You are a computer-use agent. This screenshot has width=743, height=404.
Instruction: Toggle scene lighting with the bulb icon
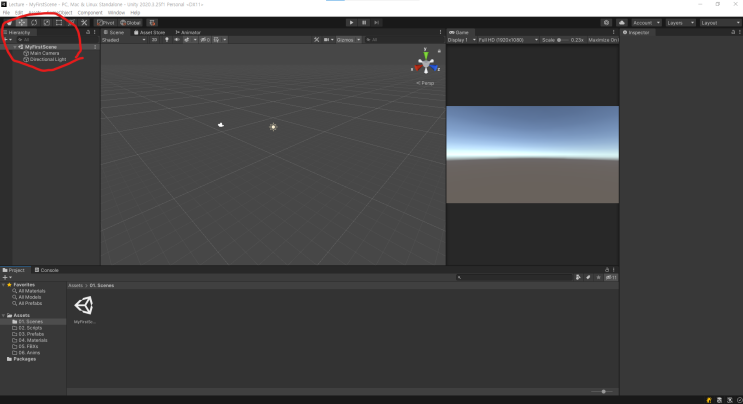tap(167, 40)
